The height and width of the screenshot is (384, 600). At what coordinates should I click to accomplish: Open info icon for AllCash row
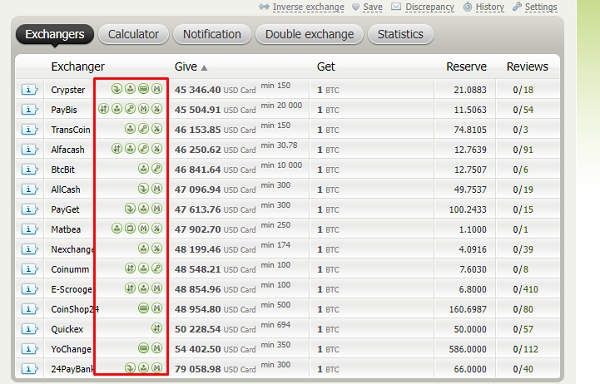29,189
